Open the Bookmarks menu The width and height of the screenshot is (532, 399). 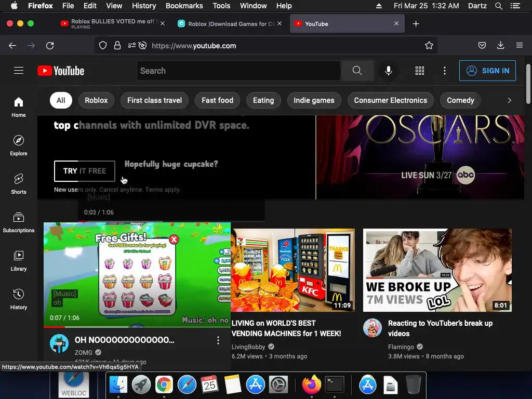click(x=184, y=6)
